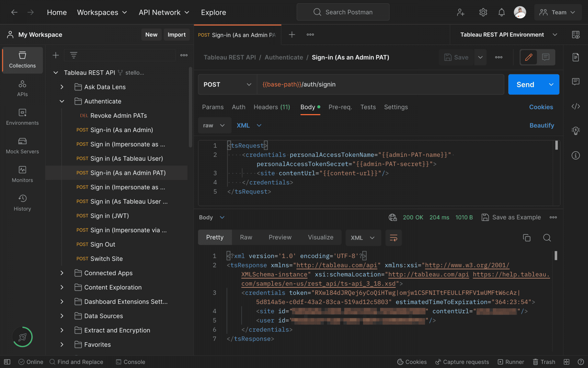
Task: Switch to the Params tab
Action: (x=213, y=107)
